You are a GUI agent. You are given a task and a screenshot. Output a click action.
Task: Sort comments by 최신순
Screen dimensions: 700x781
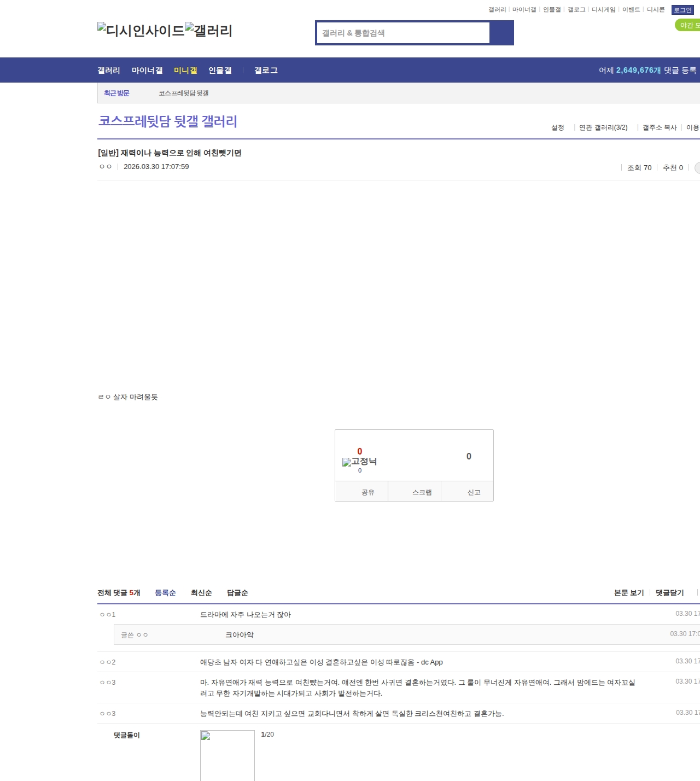click(201, 593)
